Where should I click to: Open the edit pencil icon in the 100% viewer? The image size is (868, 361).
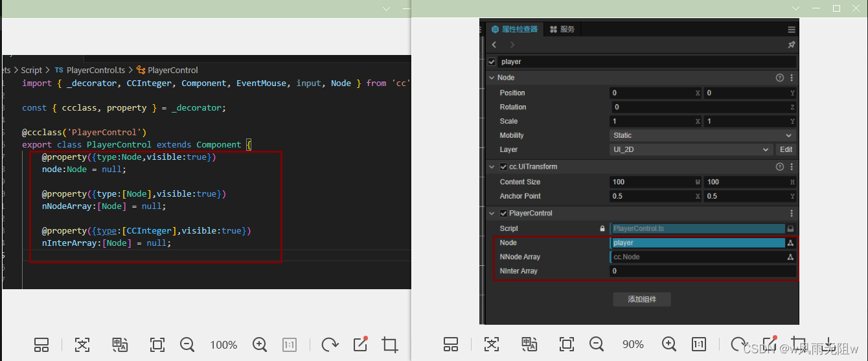point(361,344)
